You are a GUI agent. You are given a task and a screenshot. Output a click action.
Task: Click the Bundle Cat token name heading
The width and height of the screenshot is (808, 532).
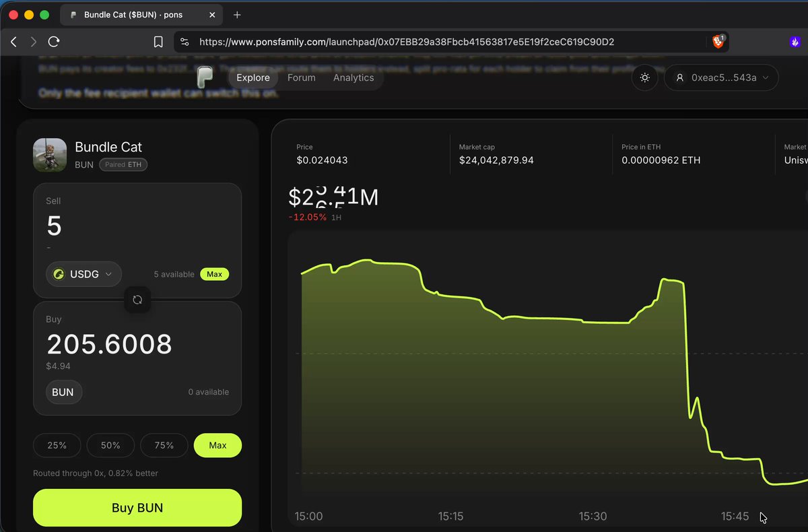(x=108, y=147)
